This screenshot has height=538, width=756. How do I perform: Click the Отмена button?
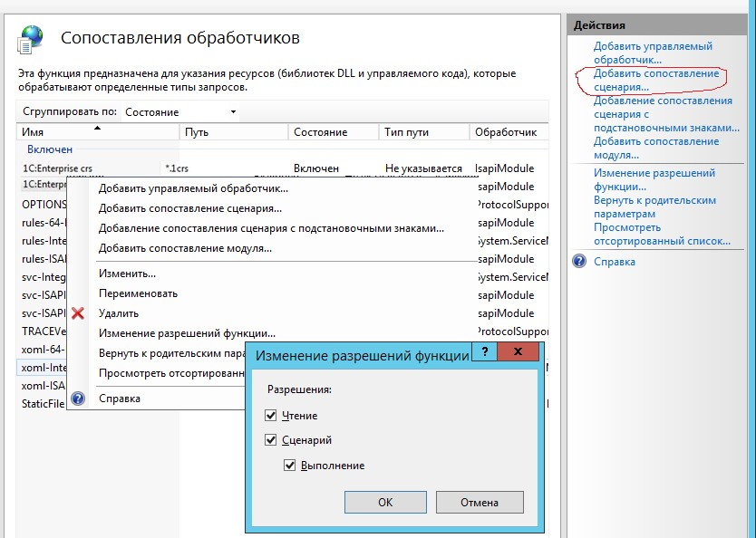coord(480,502)
